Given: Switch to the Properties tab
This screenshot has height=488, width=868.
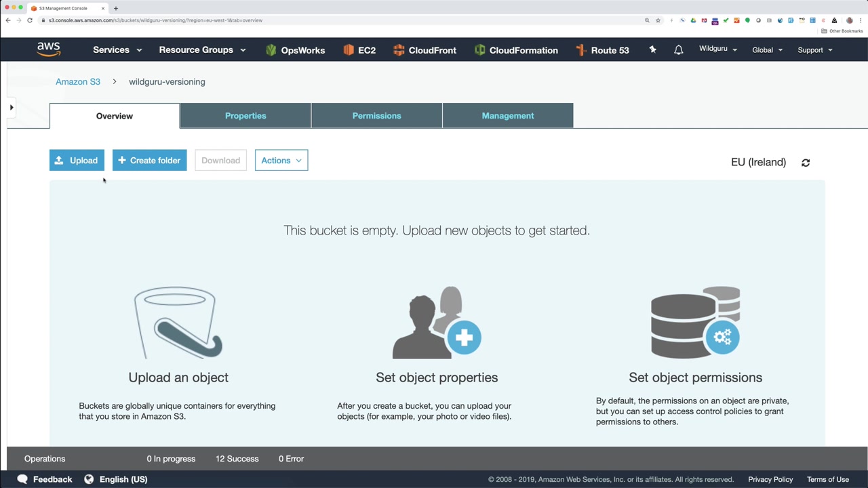Looking at the screenshot, I should [245, 116].
